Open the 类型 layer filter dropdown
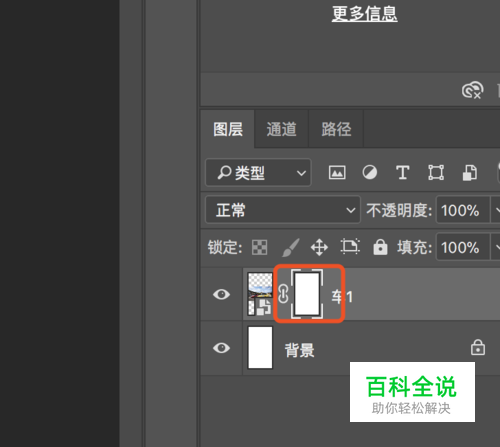 [x=258, y=173]
